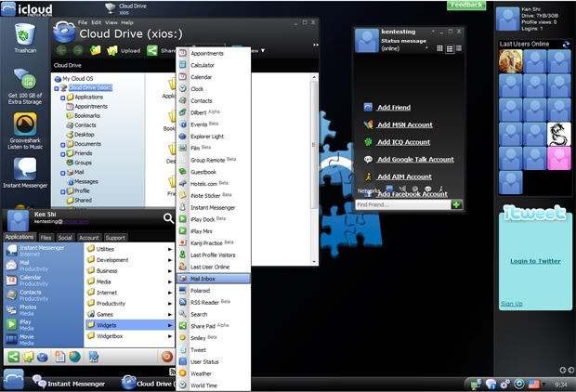The width and height of the screenshot is (576, 392).
Task: Click Add MSN Account link
Action: point(405,124)
